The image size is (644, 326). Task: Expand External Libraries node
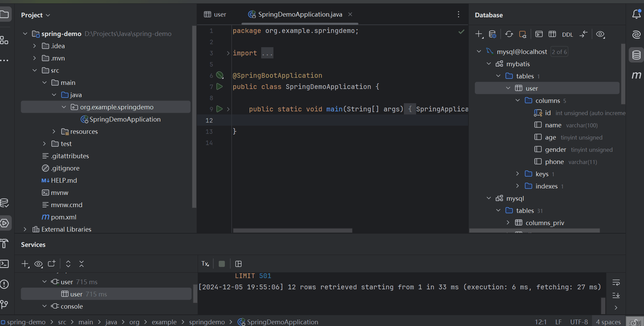pos(25,229)
